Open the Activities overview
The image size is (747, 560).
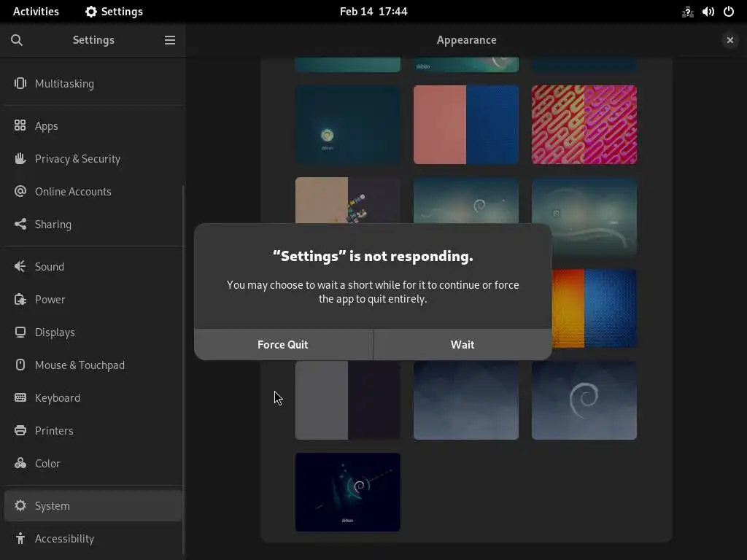(x=36, y=12)
